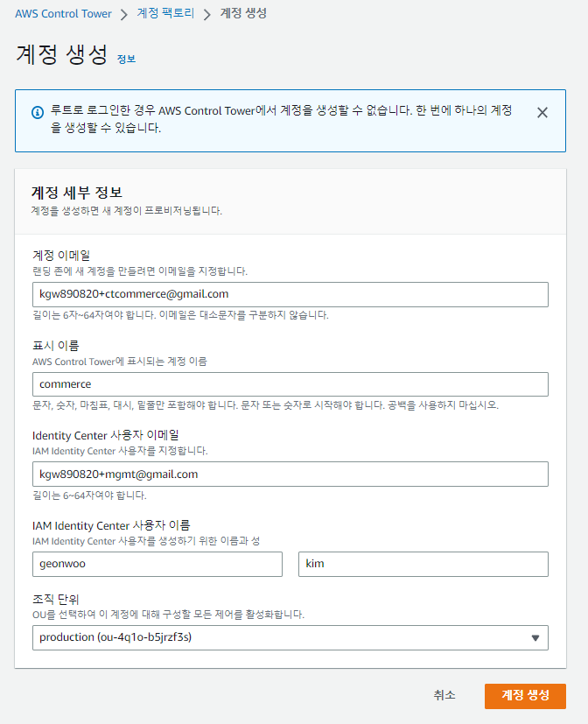Screen dimensions: 588x724
Task: Click the IAM Identity Center 사용자 이름 label
Action: tap(111, 525)
